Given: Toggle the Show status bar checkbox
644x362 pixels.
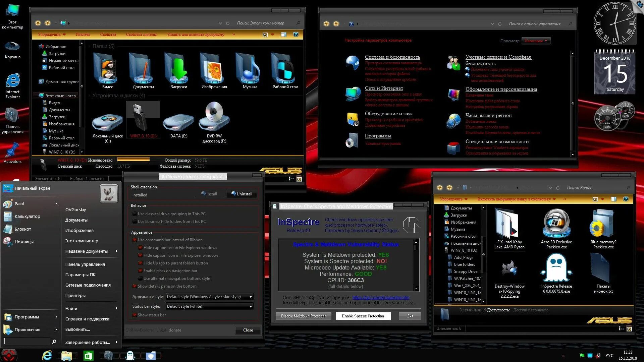Looking at the screenshot, I should [135, 315].
